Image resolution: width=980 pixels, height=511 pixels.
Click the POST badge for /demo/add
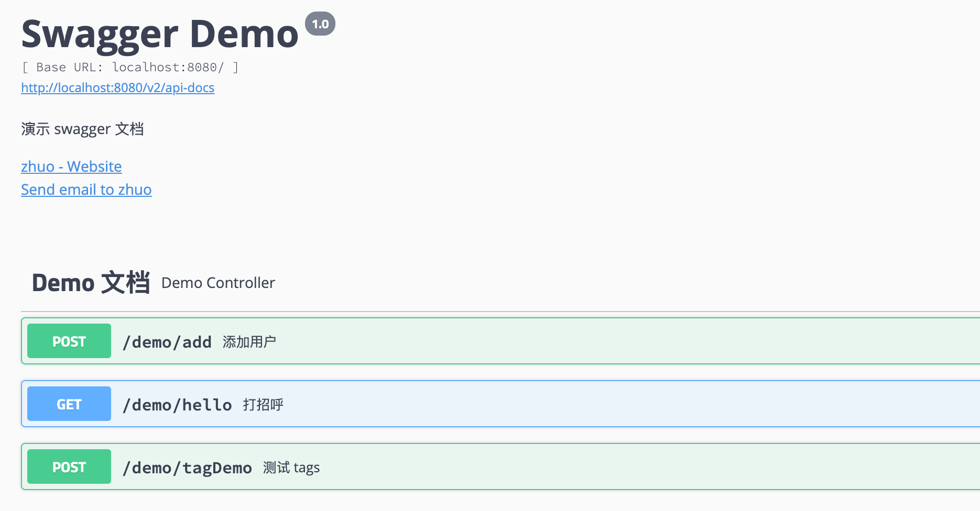69,341
